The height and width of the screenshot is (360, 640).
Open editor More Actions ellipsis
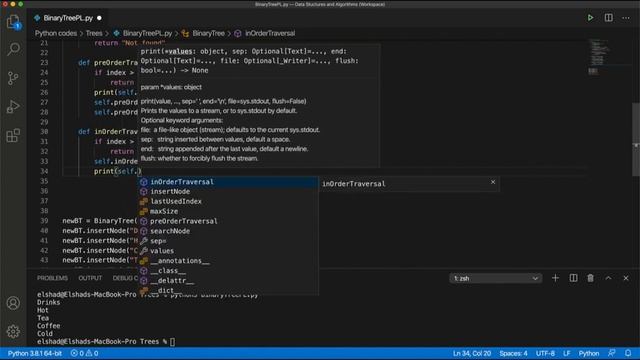pos(626,18)
